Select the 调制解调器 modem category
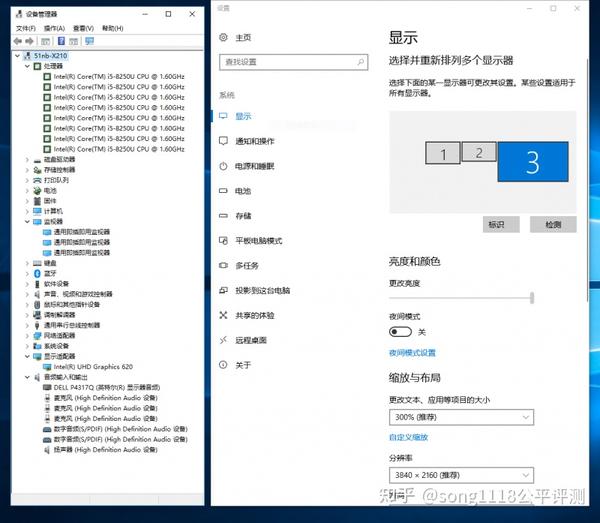The image size is (600, 523). [x=59, y=314]
